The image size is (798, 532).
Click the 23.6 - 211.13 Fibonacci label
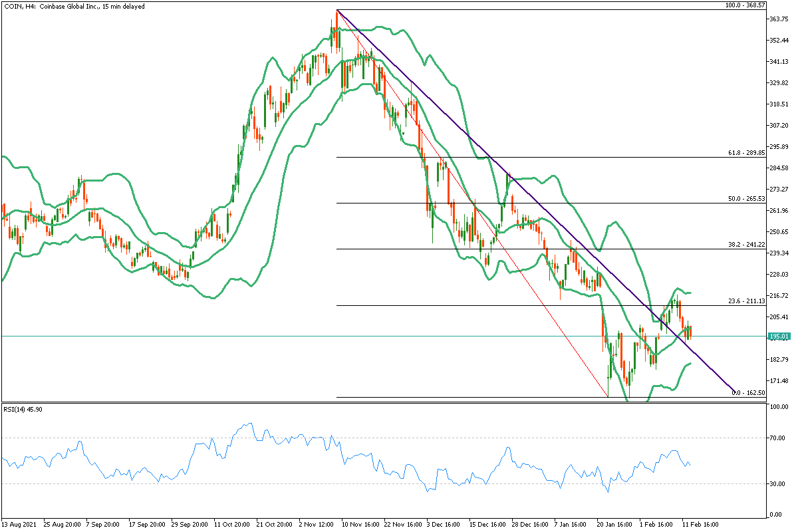[747, 301]
